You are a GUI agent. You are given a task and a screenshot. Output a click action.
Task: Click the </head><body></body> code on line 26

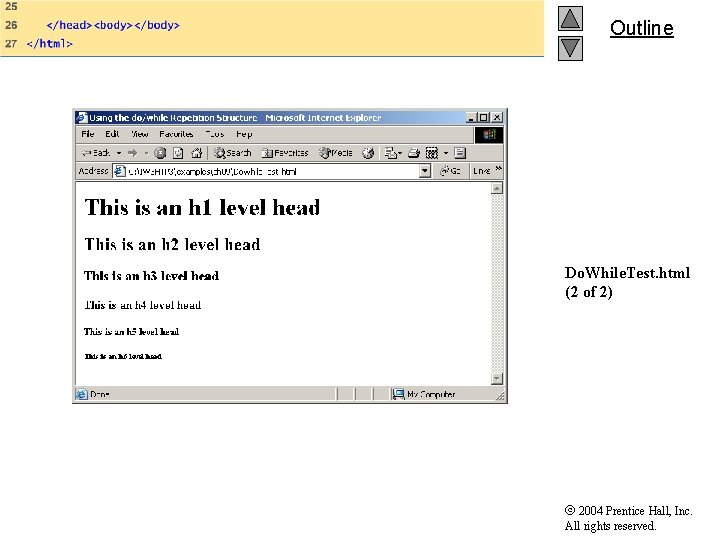(x=113, y=25)
